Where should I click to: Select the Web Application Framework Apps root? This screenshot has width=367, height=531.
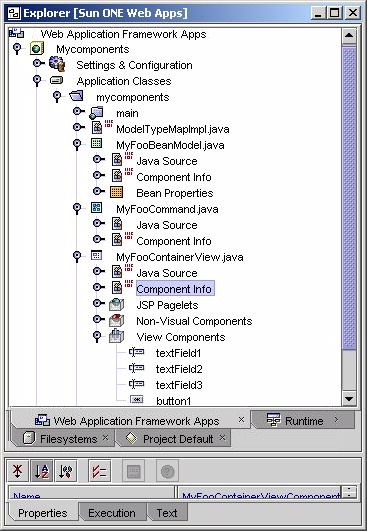tap(123, 34)
